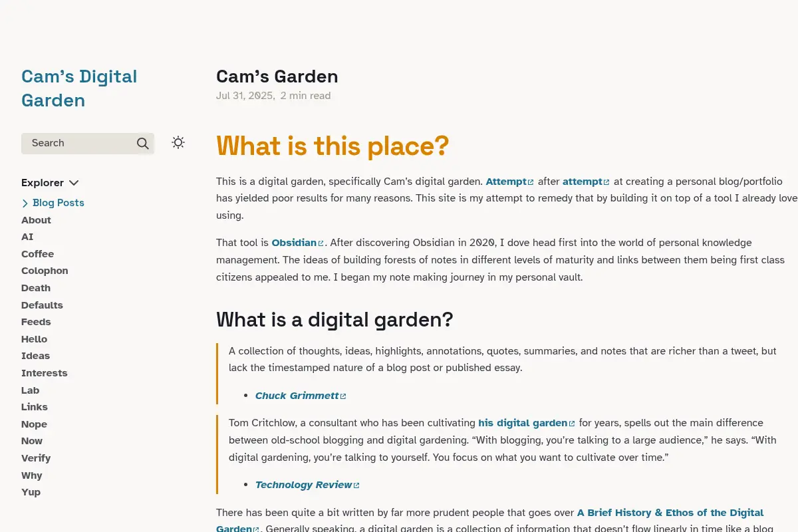Viewport: 798px width, 532px height.
Task: Open the Now page
Action: click(x=32, y=441)
